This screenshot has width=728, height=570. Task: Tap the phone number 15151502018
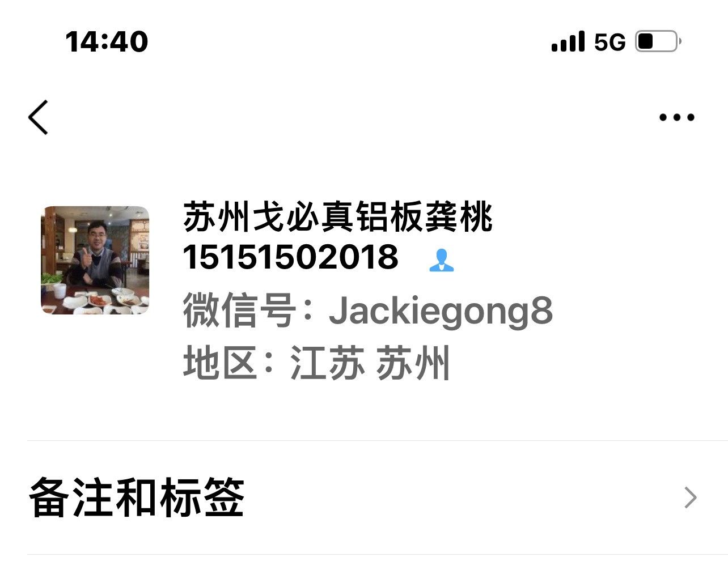click(291, 257)
